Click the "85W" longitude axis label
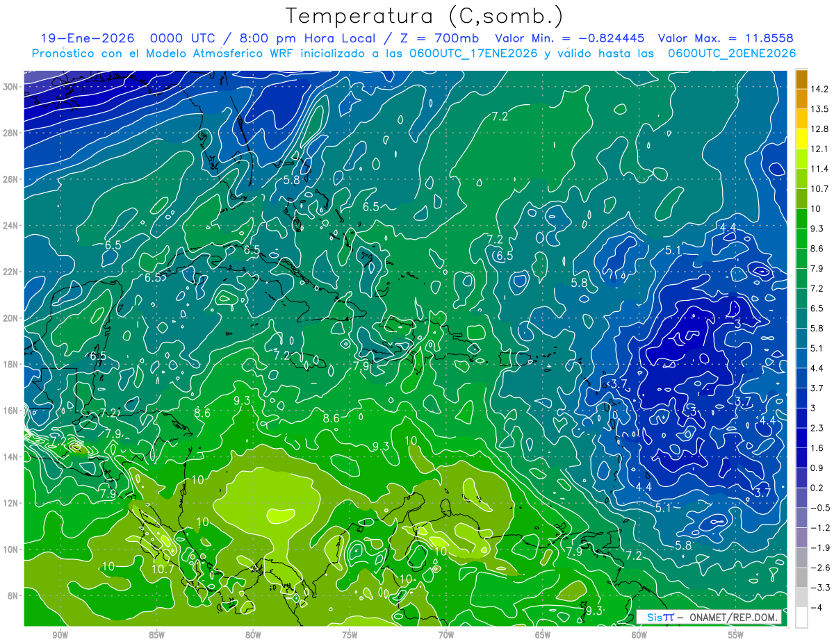The image size is (834, 644). pos(156,636)
